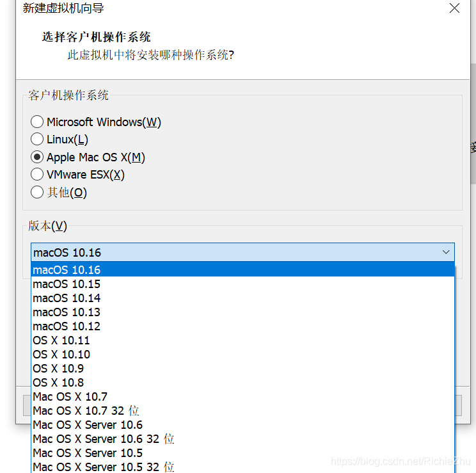The image size is (476, 473).
Task: Select Mac OS X Server 10.6 32 位
Action: pyautogui.click(x=242, y=438)
